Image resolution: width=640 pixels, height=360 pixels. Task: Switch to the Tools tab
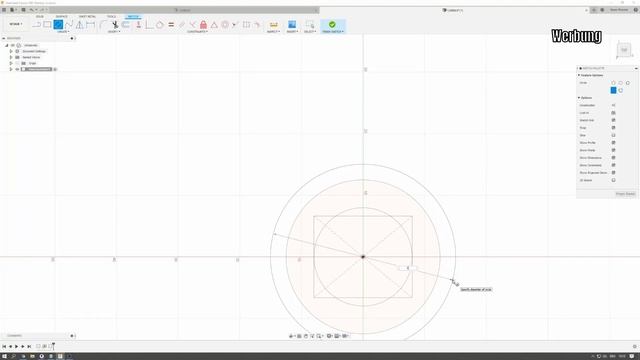pyautogui.click(x=111, y=17)
